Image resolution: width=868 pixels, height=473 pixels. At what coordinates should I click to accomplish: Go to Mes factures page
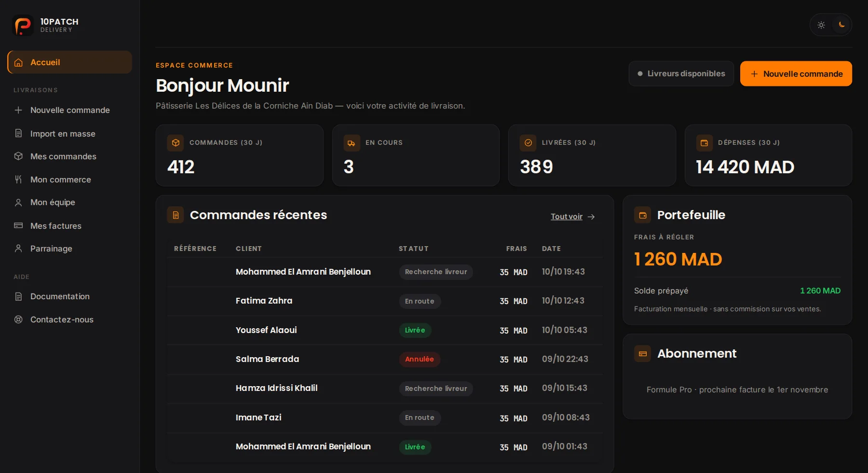click(x=70, y=225)
